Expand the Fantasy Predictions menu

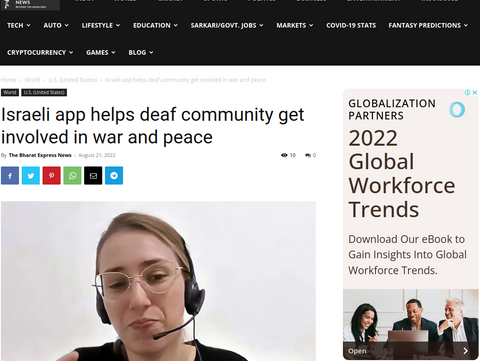point(428,25)
